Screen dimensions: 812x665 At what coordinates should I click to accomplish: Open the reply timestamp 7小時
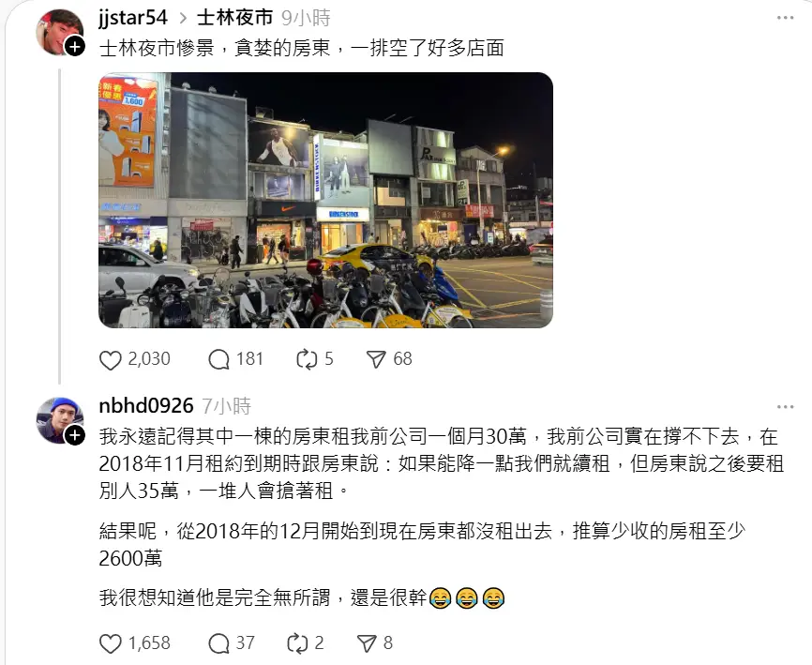pyautogui.click(x=226, y=406)
